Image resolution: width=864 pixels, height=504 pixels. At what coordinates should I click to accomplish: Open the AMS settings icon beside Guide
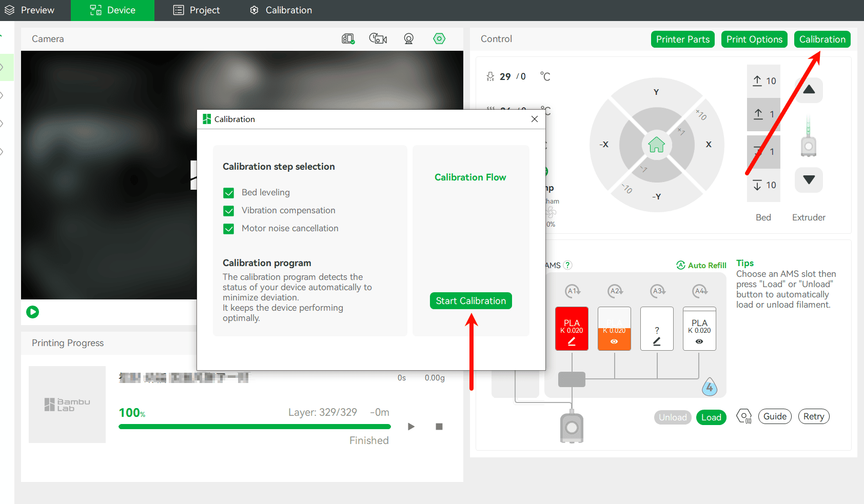744,416
